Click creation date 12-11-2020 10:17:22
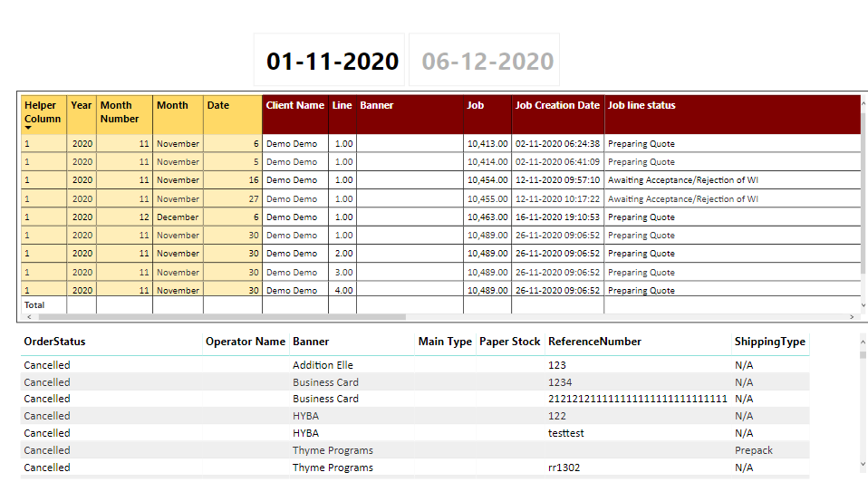Viewport: 868px width, 482px height. point(557,198)
